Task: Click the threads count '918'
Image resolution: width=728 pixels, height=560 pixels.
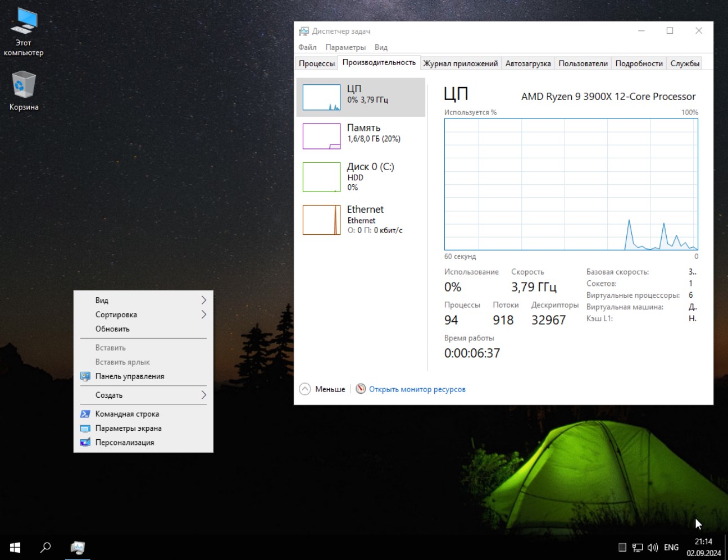Action: pyautogui.click(x=503, y=320)
